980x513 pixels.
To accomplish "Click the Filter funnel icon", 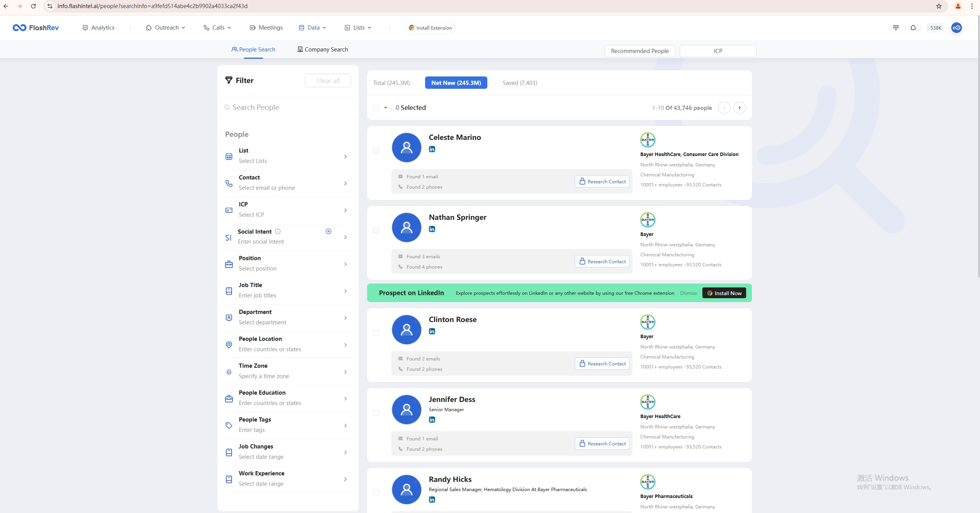I will coord(229,80).
